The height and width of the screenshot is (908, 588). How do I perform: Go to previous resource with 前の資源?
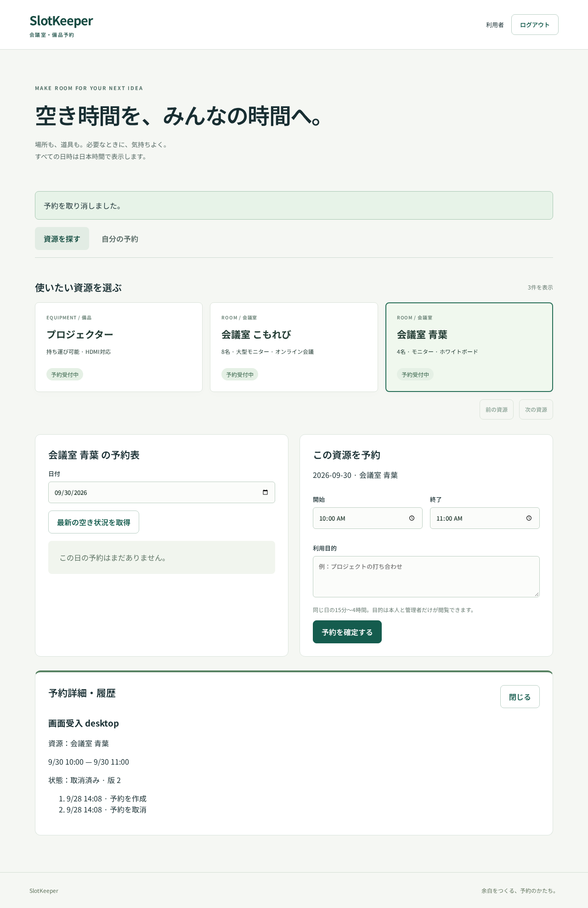click(x=497, y=409)
